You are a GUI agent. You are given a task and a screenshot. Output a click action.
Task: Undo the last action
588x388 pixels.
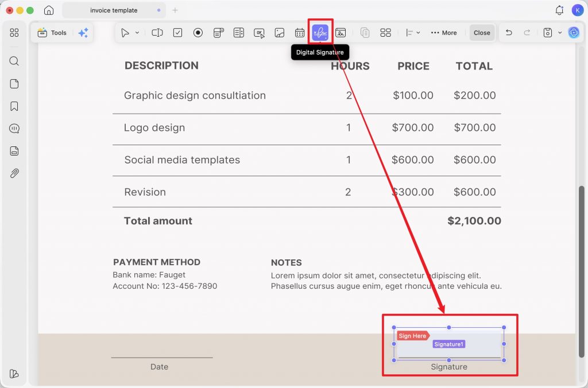coord(509,32)
